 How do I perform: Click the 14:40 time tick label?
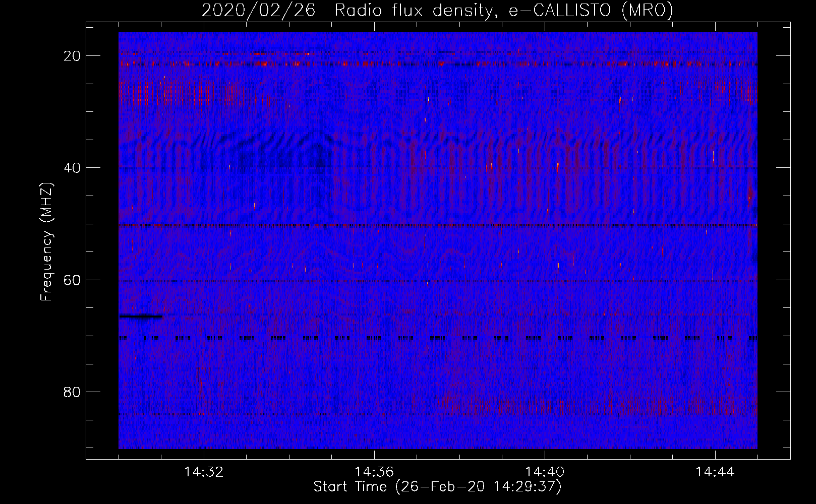pyautogui.click(x=545, y=472)
